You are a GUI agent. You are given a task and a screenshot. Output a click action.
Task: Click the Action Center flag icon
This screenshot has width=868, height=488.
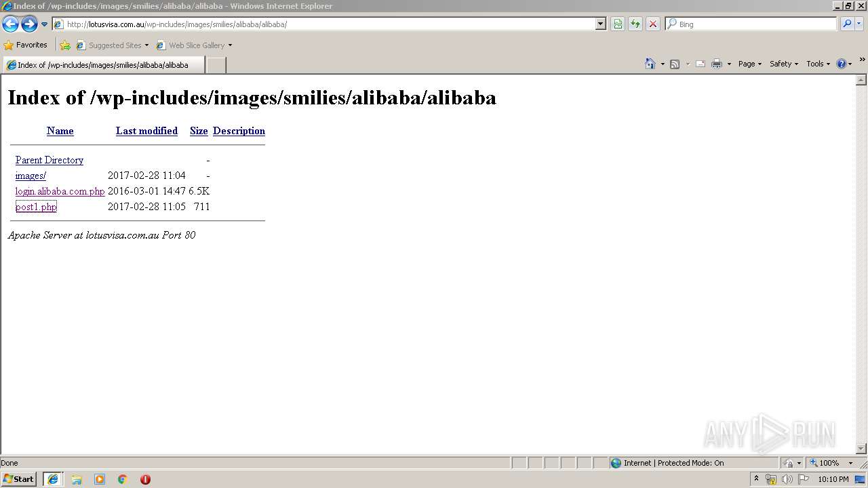[x=802, y=479]
